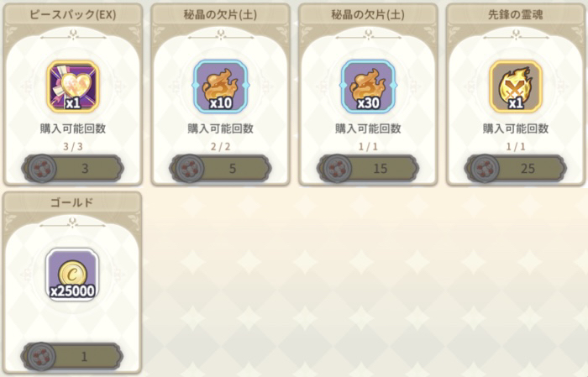
Task: Select the ピースパック(EX) heart box icon
Action: (x=73, y=86)
